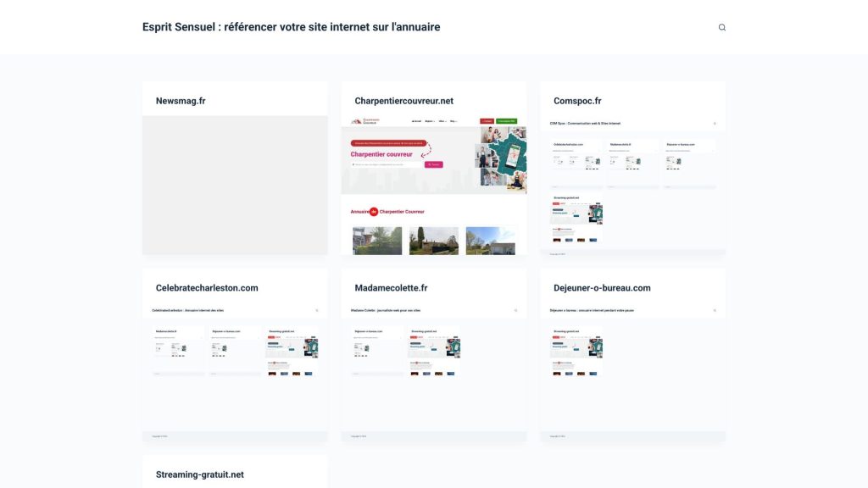Viewport: 868px width, 488px height.
Task: Click the Dejeuner-o-bureau.com website preview thumbnail
Action: [x=632, y=371]
